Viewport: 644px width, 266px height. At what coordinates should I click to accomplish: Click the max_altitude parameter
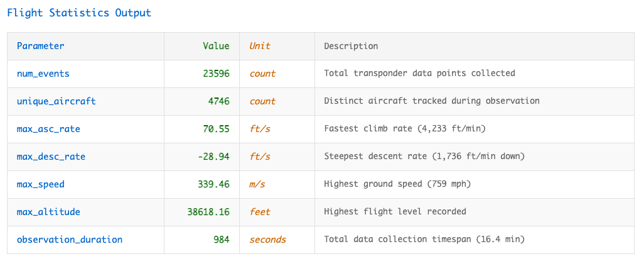tap(48, 212)
